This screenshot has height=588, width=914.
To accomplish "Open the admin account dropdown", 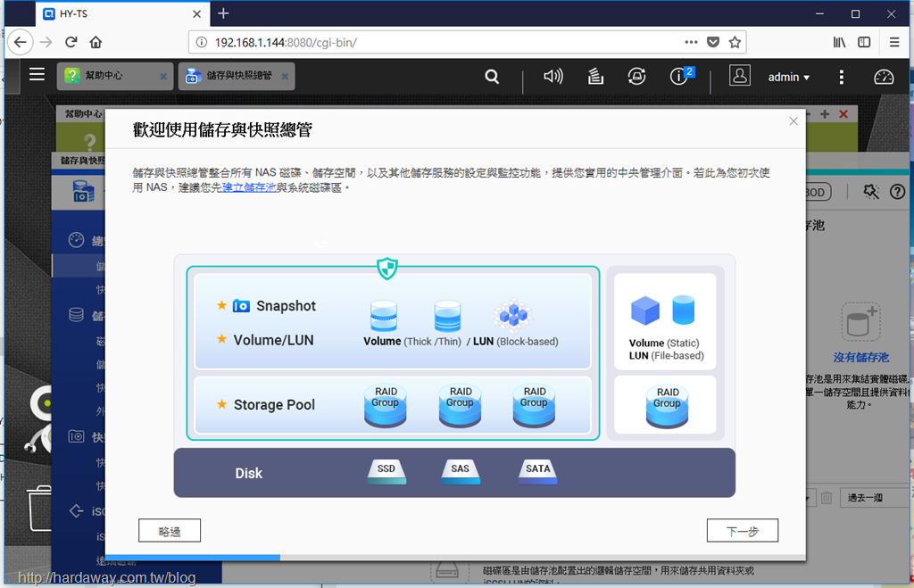I will click(789, 77).
